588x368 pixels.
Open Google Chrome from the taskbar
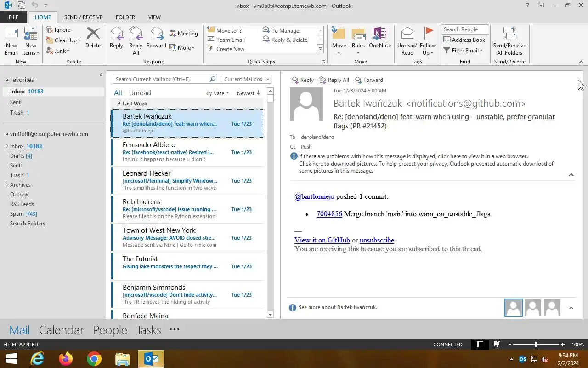pos(94,359)
